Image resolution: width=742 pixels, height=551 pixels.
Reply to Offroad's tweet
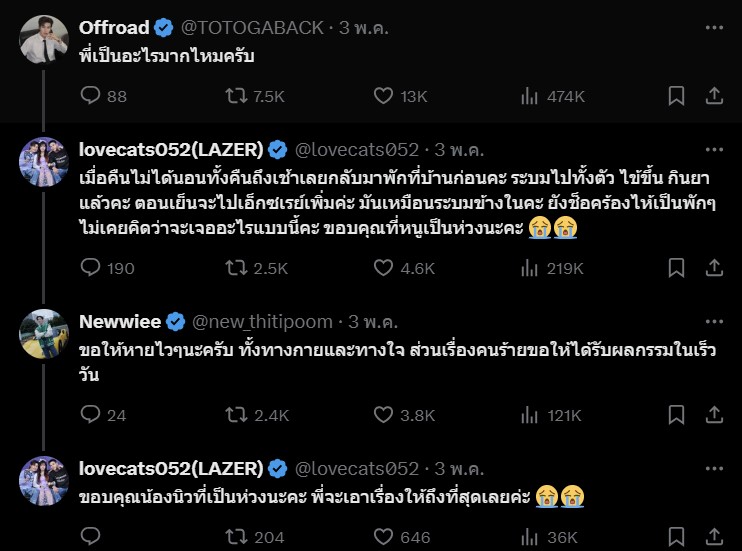(91, 96)
